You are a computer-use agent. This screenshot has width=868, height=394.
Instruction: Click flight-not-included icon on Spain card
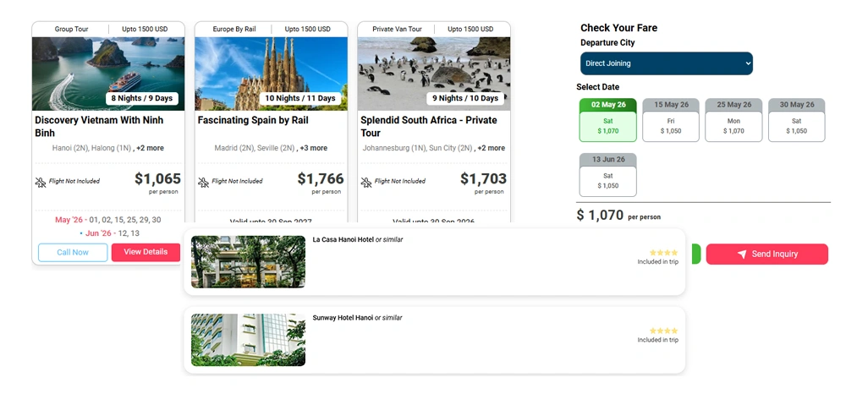tap(203, 182)
